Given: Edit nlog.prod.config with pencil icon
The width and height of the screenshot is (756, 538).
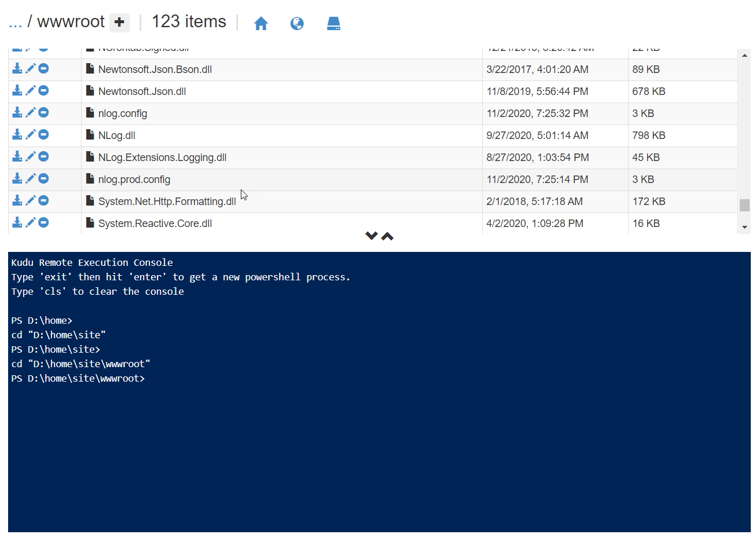Looking at the screenshot, I should click(31, 178).
